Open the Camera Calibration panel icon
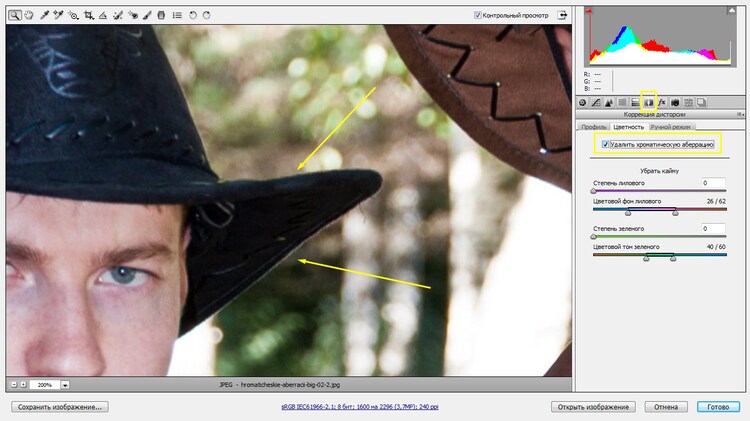 675,102
